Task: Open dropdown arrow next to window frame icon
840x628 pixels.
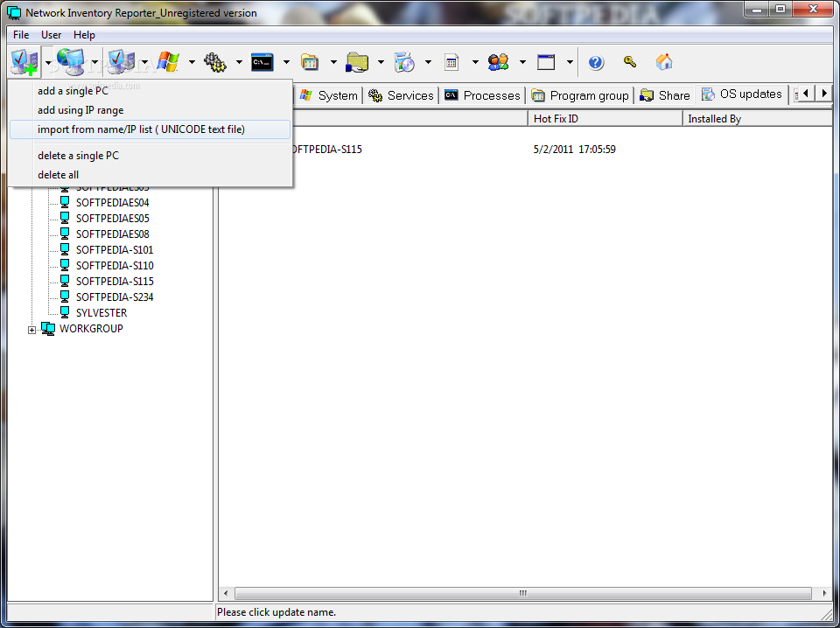Action: pos(570,62)
